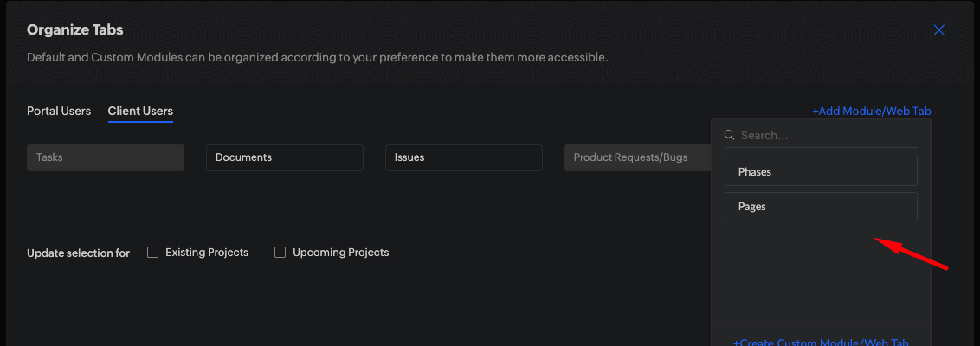Click the Organize Tabs dialog title

[x=75, y=30]
